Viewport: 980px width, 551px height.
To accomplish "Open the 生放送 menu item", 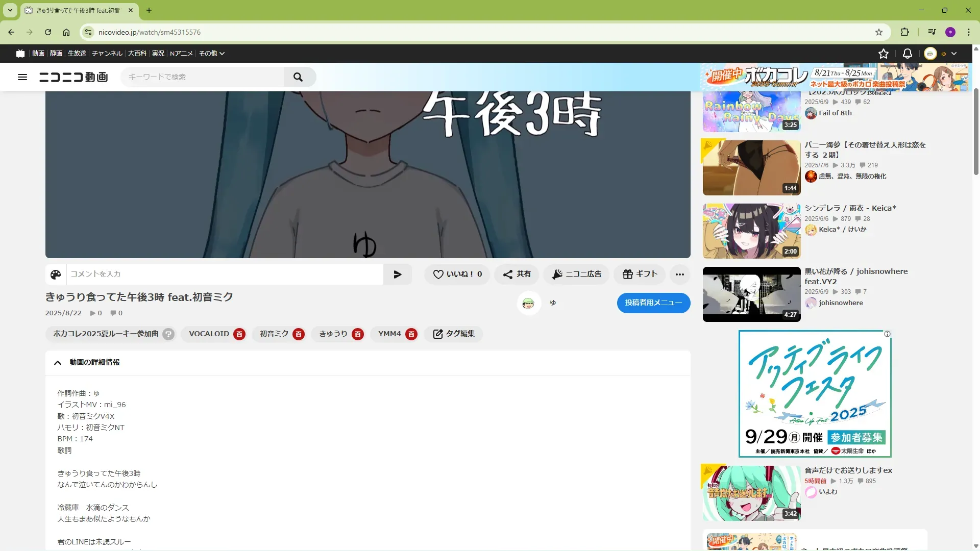I will (x=77, y=54).
